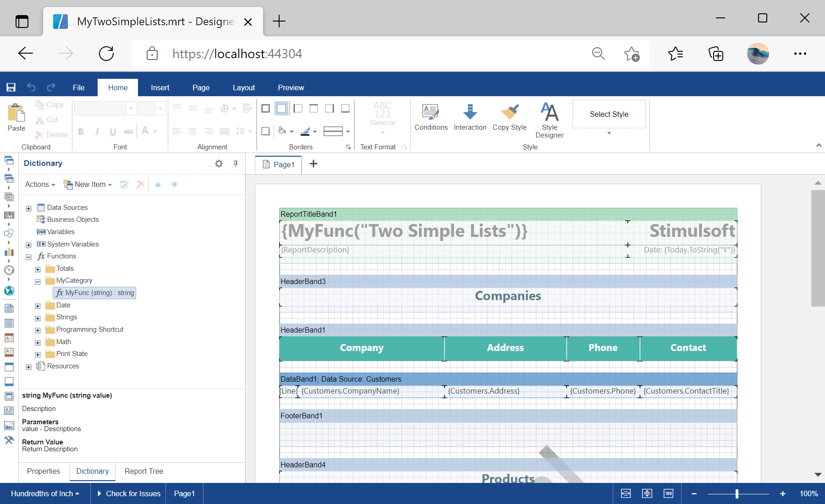825x504 pixels.
Task: Toggle the Top border button
Action: point(313,109)
